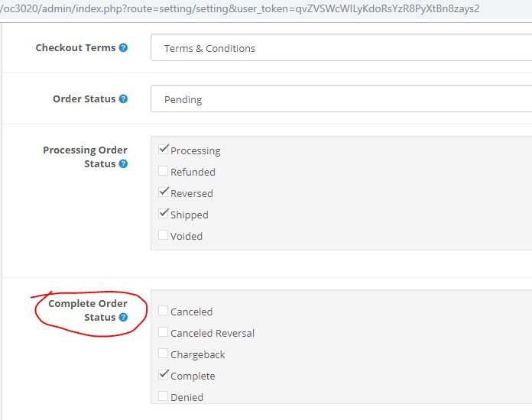The image size is (532, 420).
Task: Uncheck the Processing checkbox
Action: (x=164, y=149)
